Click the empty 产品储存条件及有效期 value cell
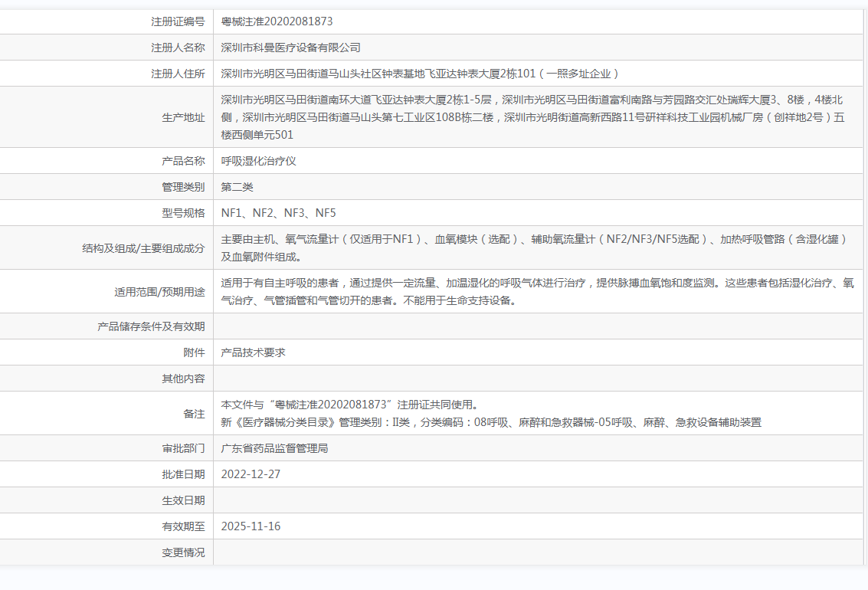 click(x=538, y=326)
